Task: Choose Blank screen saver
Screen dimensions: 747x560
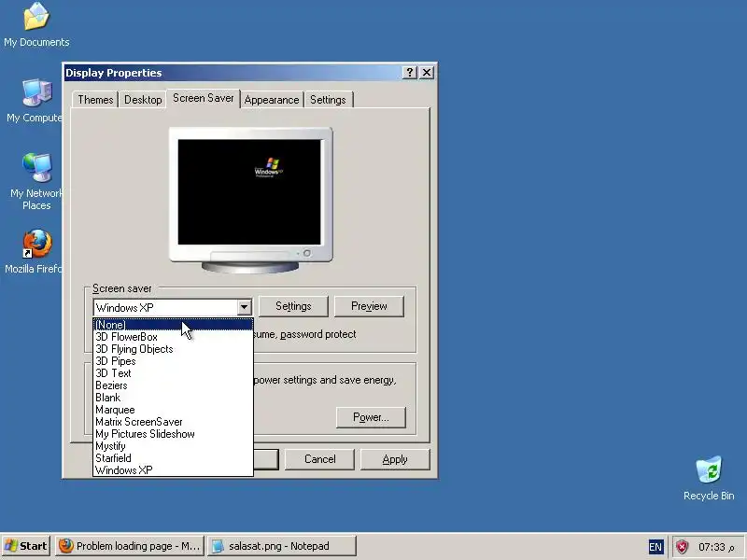Action: click(173, 398)
